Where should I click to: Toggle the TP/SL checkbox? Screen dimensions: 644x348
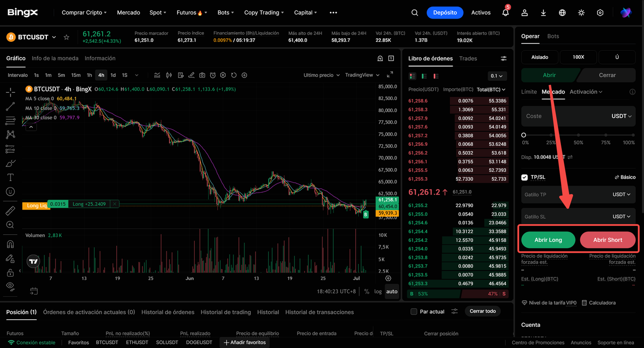tap(525, 177)
